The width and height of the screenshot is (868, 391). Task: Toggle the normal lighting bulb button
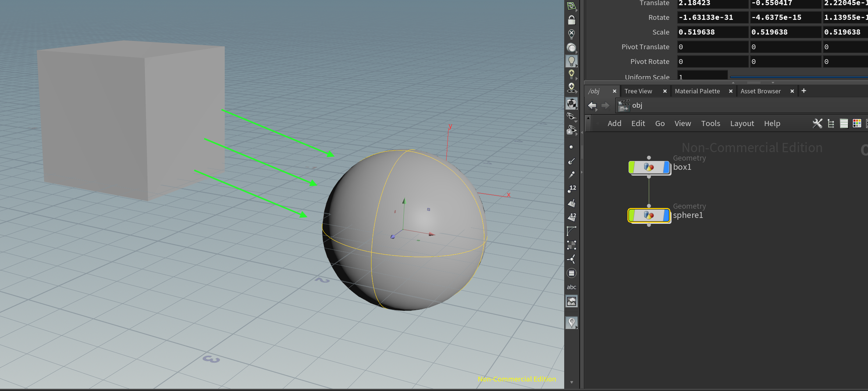pos(572,61)
